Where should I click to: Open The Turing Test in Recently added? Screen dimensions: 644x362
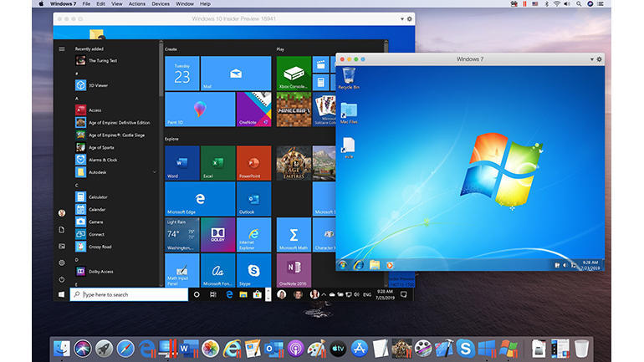pyautogui.click(x=115, y=60)
